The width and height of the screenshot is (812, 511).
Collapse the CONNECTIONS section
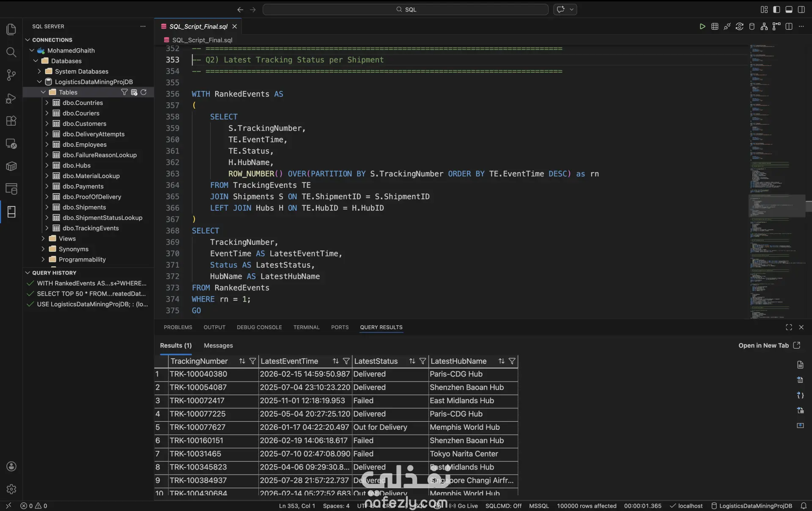pyautogui.click(x=28, y=40)
